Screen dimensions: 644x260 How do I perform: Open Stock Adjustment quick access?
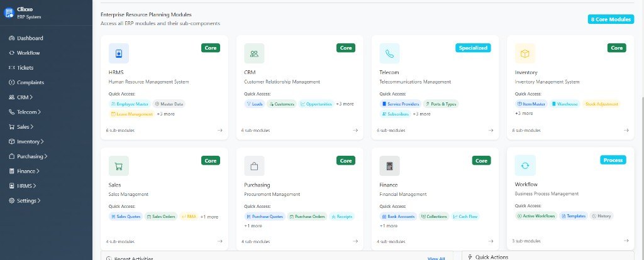pos(601,104)
